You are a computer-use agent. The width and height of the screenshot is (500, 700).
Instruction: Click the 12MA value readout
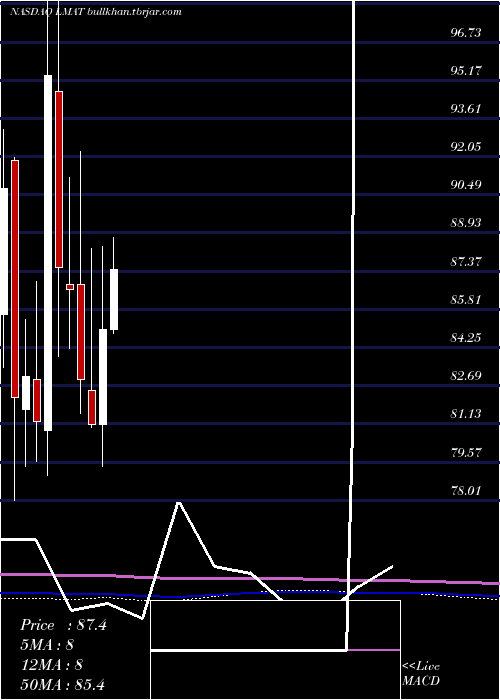pyautogui.click(x=51, y=665)
